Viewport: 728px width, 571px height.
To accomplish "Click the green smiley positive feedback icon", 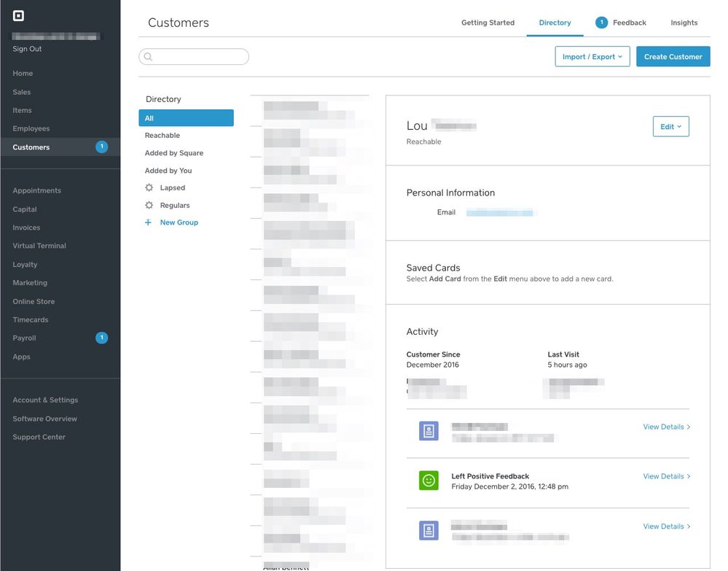I will pyautogui.click(x=428, y=481).
